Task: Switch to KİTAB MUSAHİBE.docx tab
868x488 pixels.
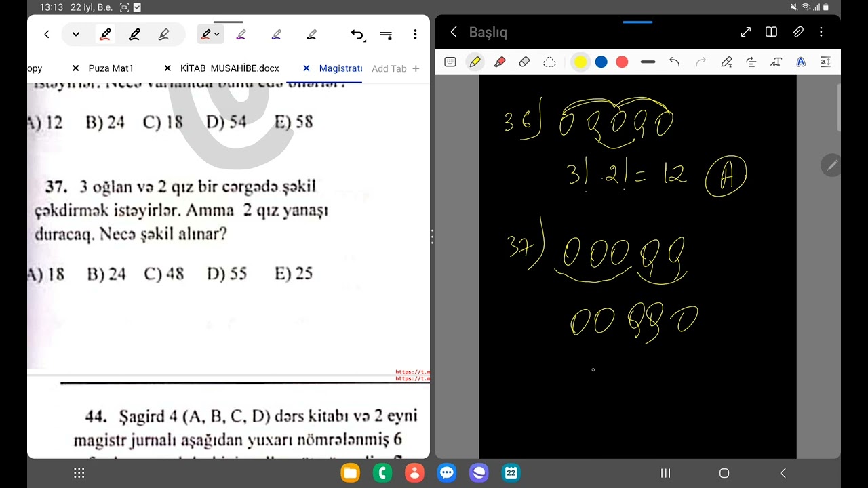Action: point(230,68)
